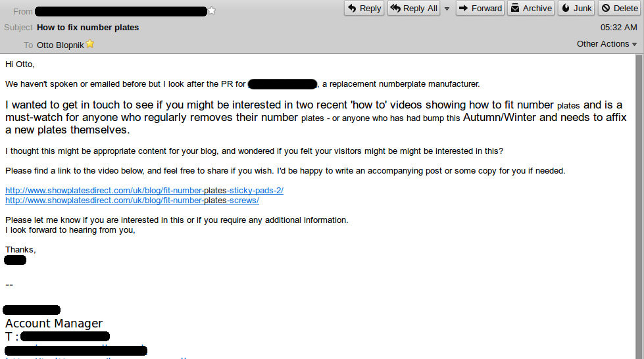Click the recipient name Otto Blopnik
The image size is (644, 359).
[x=61, y=45]
